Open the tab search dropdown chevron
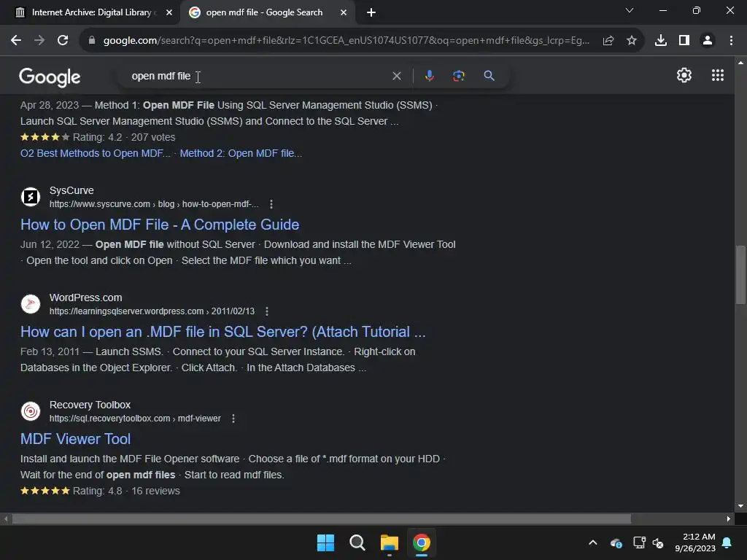The image size is (747, 560). click(x=630, y=10)
